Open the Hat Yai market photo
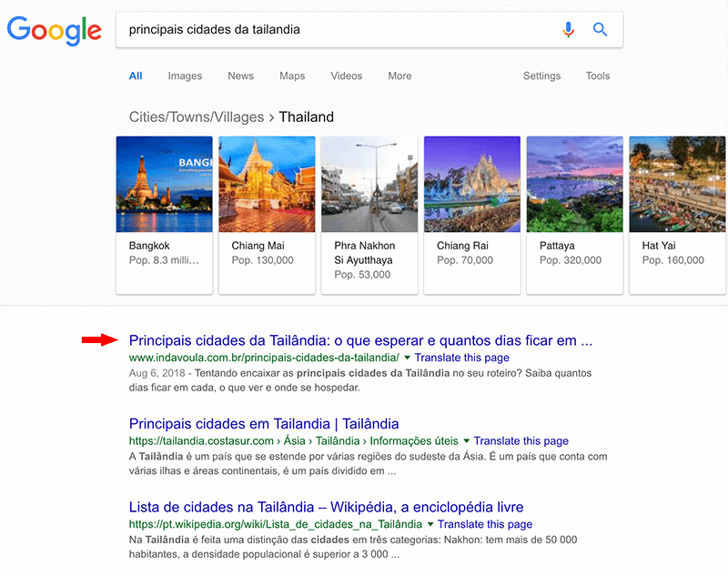 677,184
